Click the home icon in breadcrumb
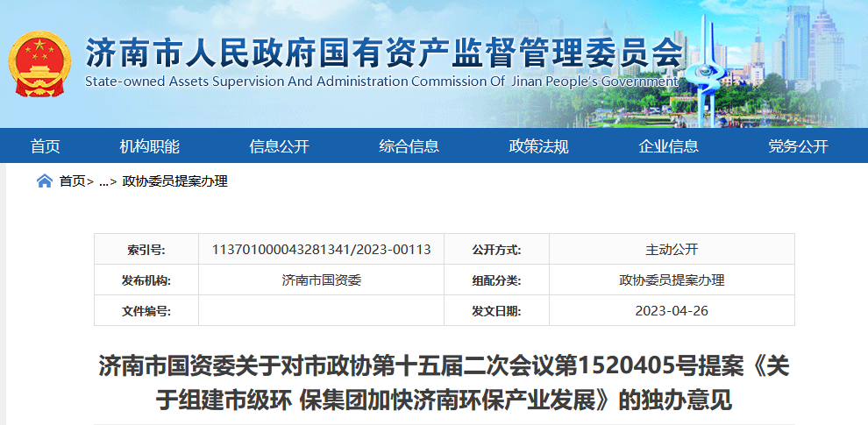The image size is (868, 425). tap(44, 181)
